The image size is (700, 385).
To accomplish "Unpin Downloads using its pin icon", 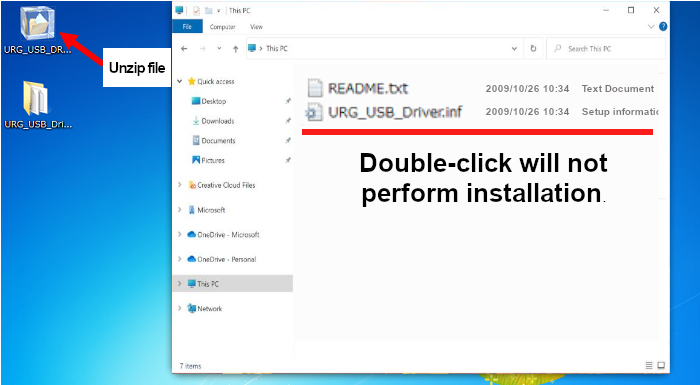I will tap(288, 121).
